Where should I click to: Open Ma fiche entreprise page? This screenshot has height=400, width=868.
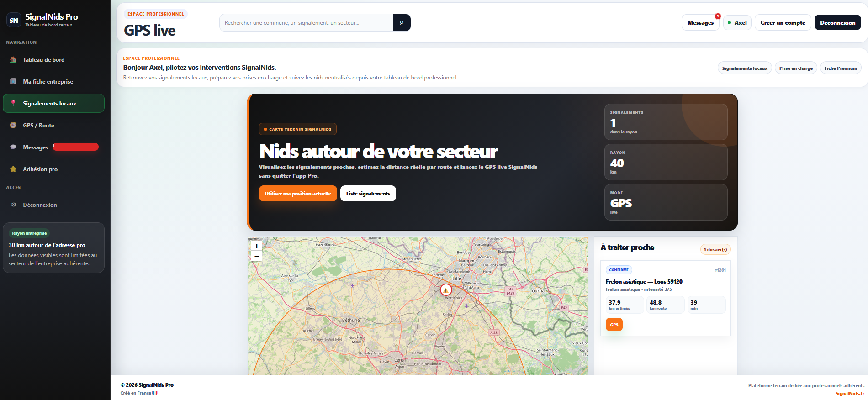53,81
